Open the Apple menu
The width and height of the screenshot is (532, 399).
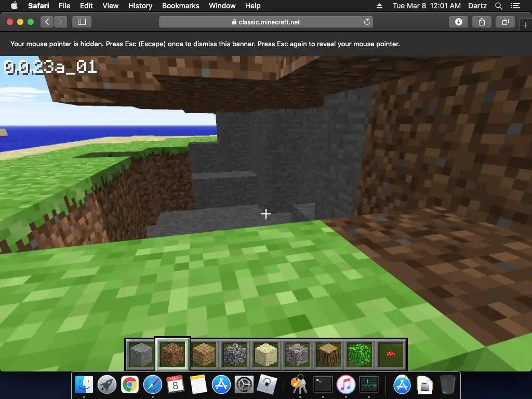[14, 6]
